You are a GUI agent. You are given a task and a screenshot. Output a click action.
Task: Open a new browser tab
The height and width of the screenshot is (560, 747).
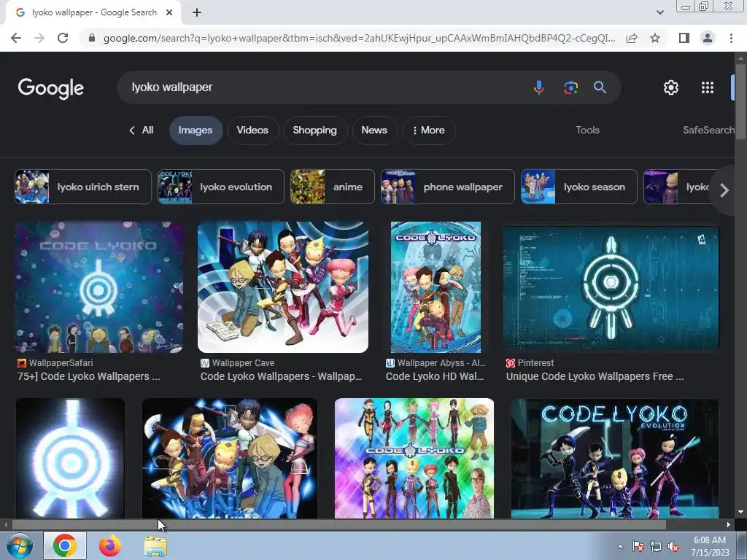click(x=197, y=13)
